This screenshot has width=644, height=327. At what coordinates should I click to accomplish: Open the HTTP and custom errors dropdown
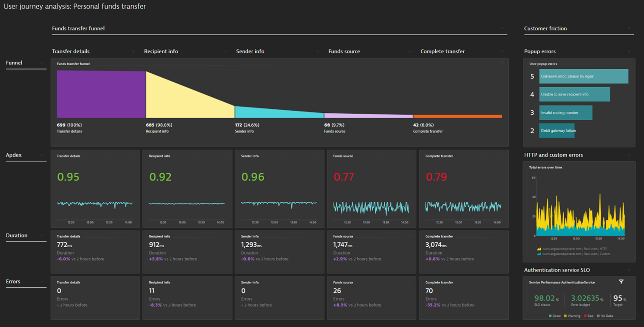point(630,155)
